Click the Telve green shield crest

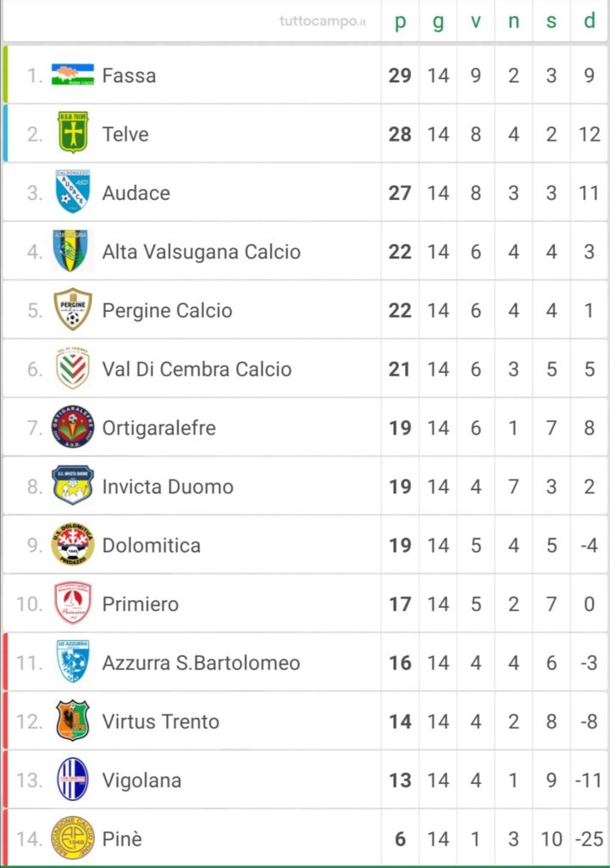point(73,133)
